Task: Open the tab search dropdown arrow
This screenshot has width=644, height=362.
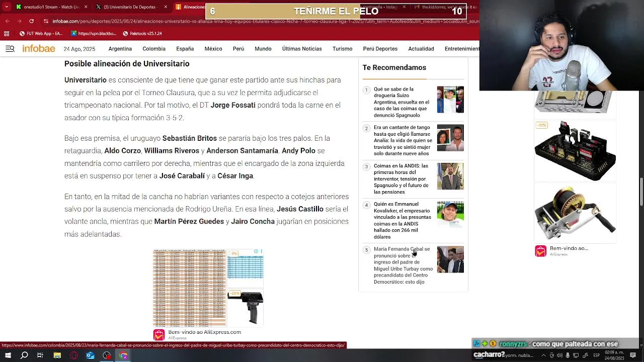Action: point(7,7)
